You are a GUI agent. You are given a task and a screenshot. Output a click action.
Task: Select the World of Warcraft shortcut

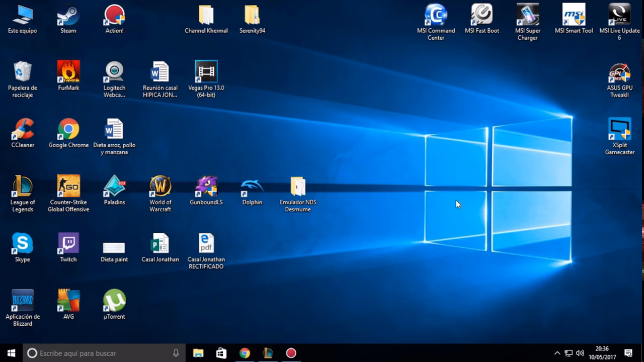point(160,193)
